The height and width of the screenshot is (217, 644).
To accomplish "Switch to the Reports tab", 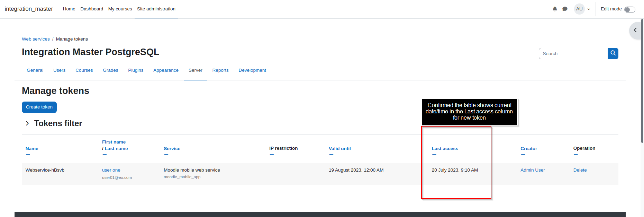I will 220,70.
